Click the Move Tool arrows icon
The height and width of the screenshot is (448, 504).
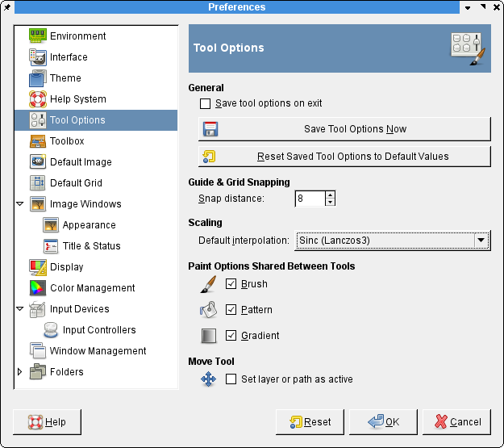(208, 379)
